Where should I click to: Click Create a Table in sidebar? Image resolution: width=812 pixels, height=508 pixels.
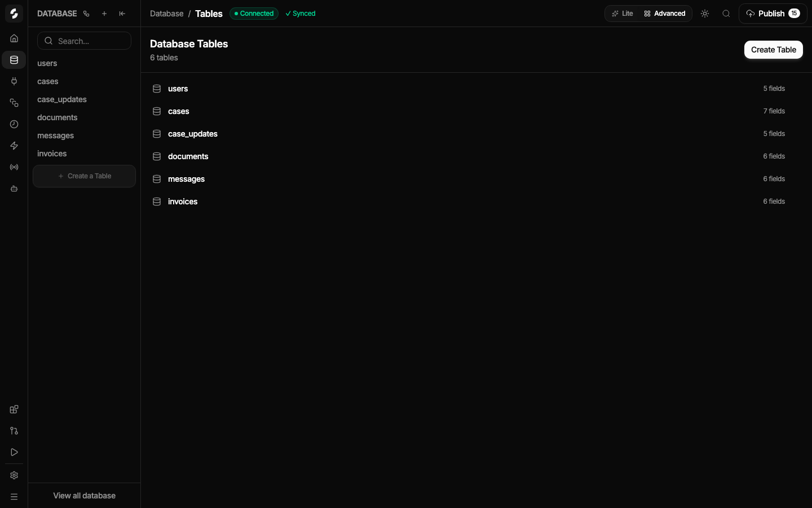click(84, 176)
